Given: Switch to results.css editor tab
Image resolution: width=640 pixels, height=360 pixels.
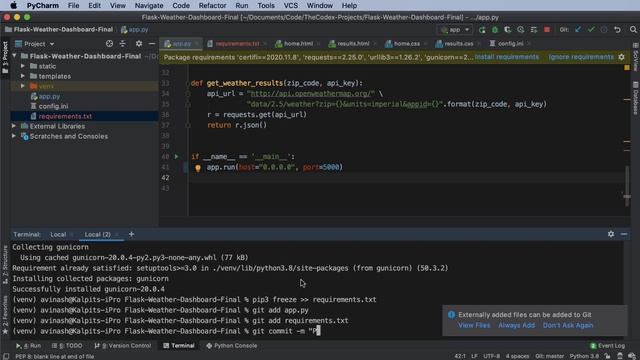Looking at the screenshot, I should 458,44.
